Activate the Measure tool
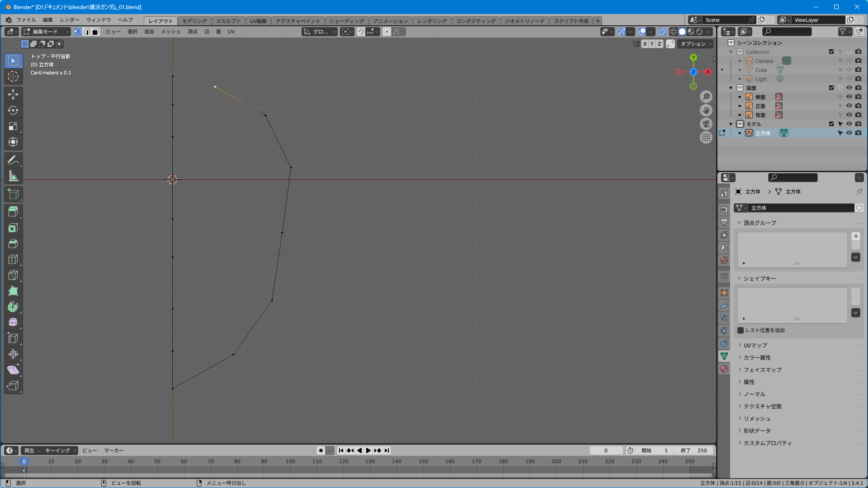This screenshot has height=488, width=868. (x=13, y=176)
